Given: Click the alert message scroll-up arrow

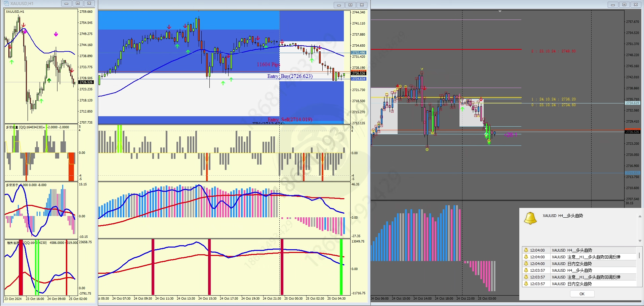Looking at the screenshot, I should pyautogui.click(x=640, y=216).
